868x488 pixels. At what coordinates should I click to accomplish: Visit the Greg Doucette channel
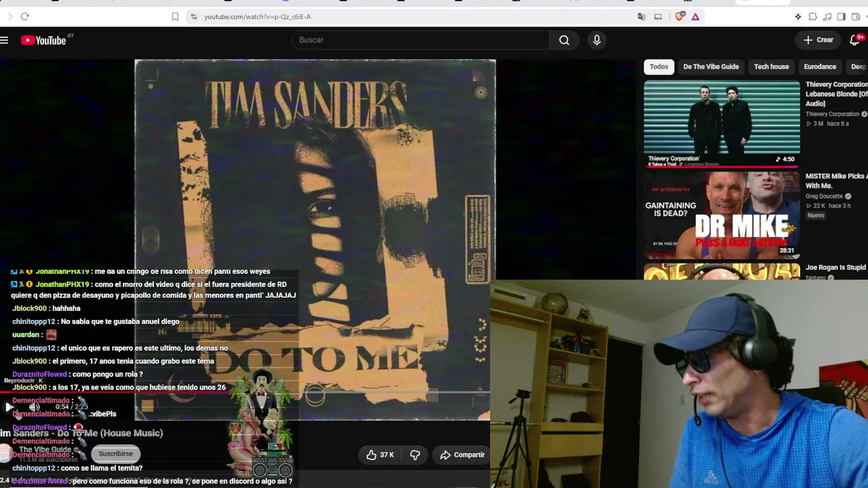click(824, 197)
